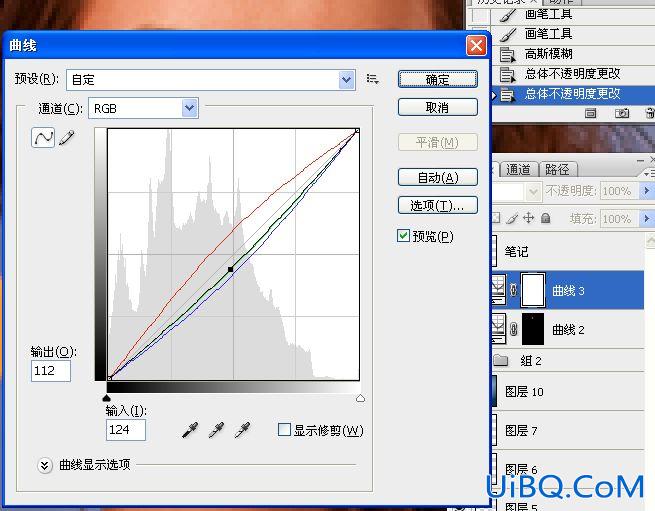
Task: Pick the gray point eyedropper
Action: tap(216, 430)
